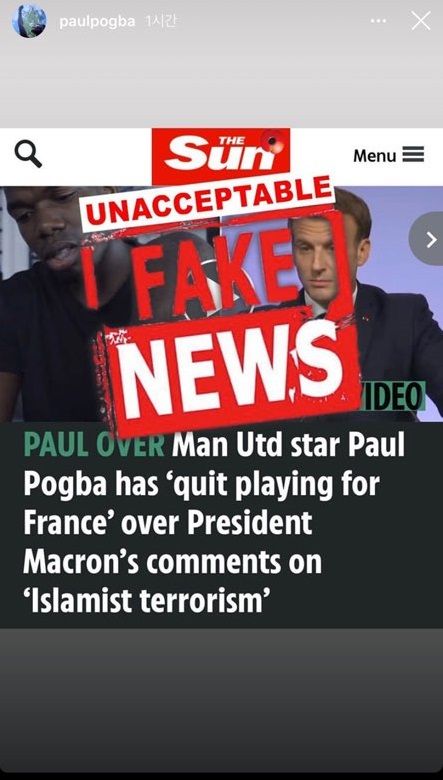The width and height of the screenshot is (443, 780).
Task: Click The Sun logo
Action: click(x=221, y=156)
